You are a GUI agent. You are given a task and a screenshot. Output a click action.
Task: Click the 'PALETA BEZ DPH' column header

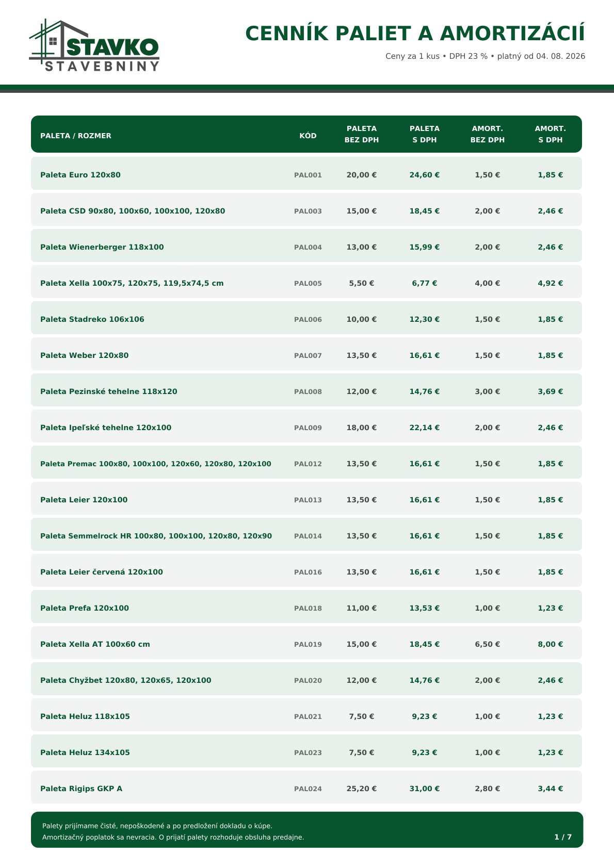click(x=362, y=134)
